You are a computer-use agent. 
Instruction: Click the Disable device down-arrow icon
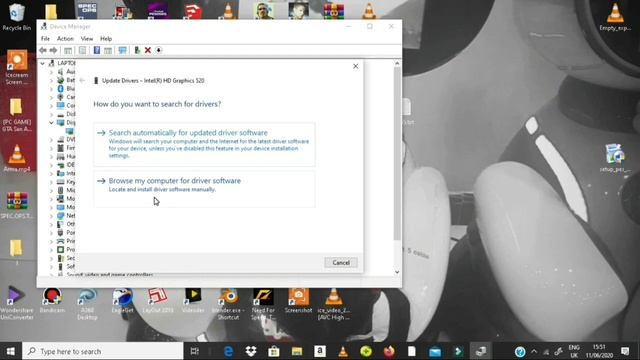coord(159,50)
